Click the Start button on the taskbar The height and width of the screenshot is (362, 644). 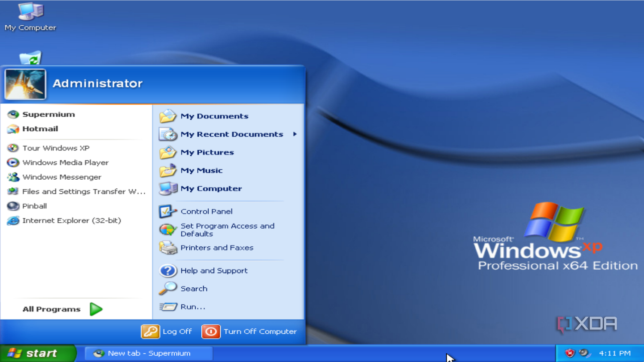(x=38, y=353)
